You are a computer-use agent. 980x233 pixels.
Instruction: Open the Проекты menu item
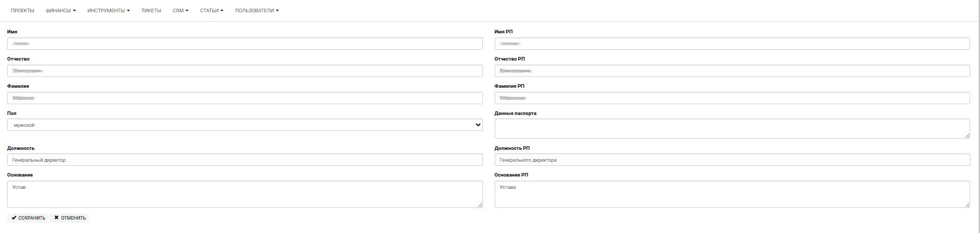click(x=23, y=11)
